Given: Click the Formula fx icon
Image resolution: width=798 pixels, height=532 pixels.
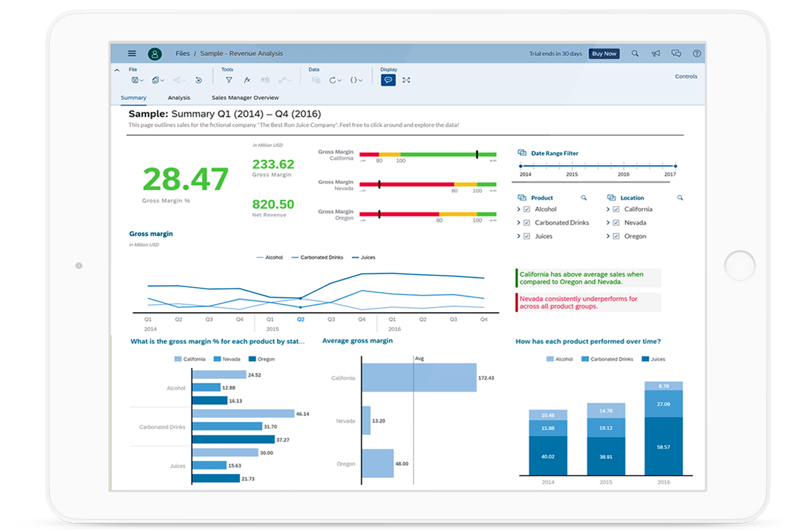Looking at the screenshot, I should pyautogui.click(x=248, y=80).
